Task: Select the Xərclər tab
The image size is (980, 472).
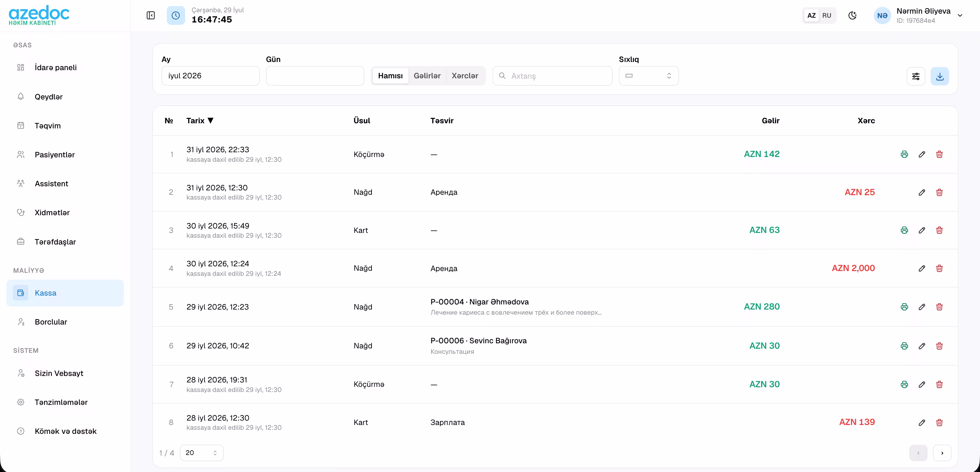Action: pyautogui.click(x=464, y=76)
